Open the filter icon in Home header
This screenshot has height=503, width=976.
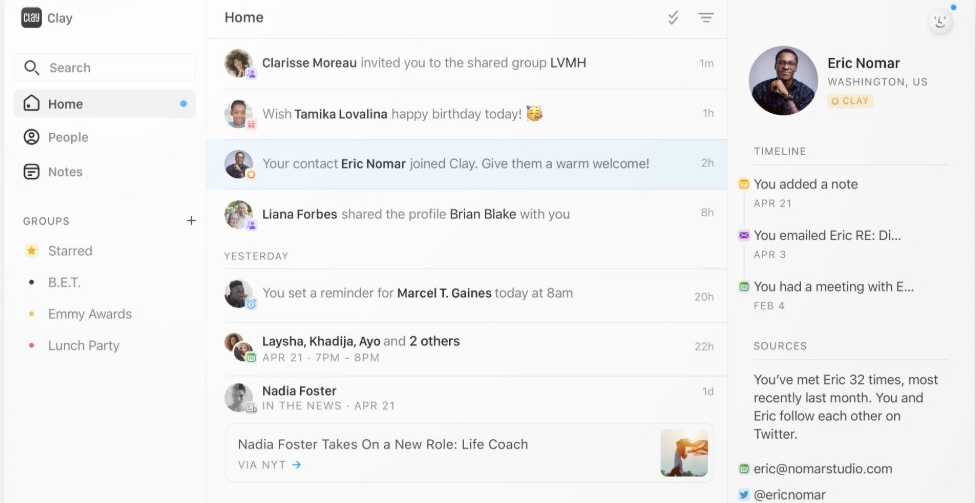point(706,18)
